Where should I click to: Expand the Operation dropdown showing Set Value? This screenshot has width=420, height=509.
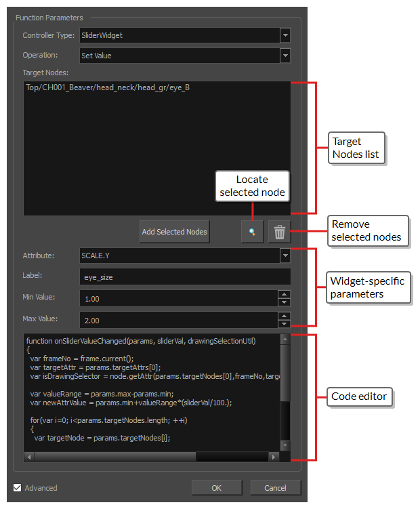(x=285, y=55)
